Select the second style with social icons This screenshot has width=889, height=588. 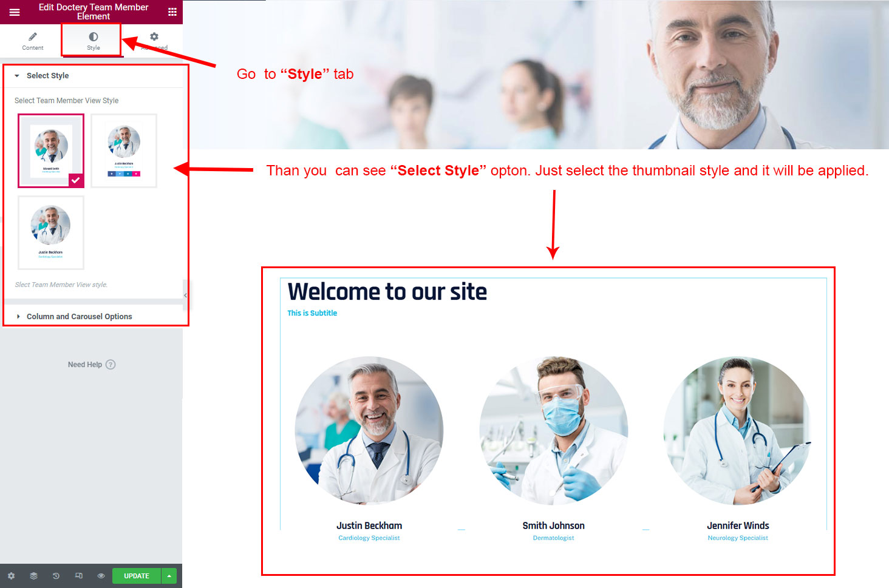tap(124, 150)
